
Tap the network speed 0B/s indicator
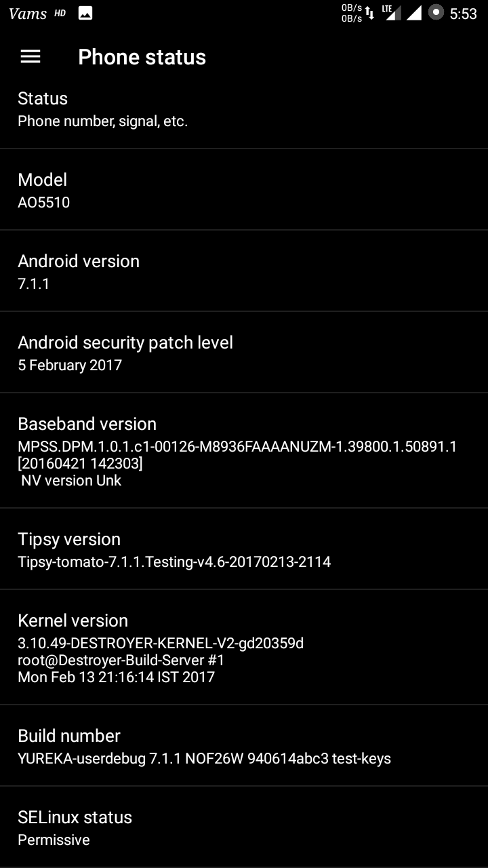(352, 13)
